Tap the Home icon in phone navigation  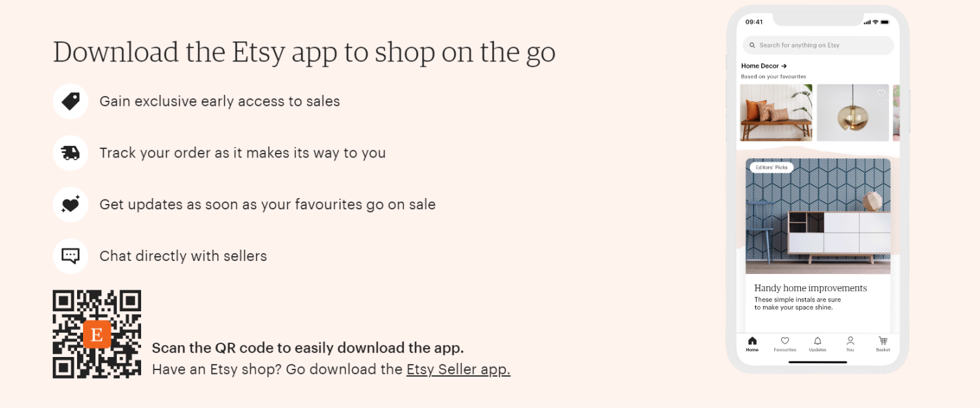click(752, 344)
